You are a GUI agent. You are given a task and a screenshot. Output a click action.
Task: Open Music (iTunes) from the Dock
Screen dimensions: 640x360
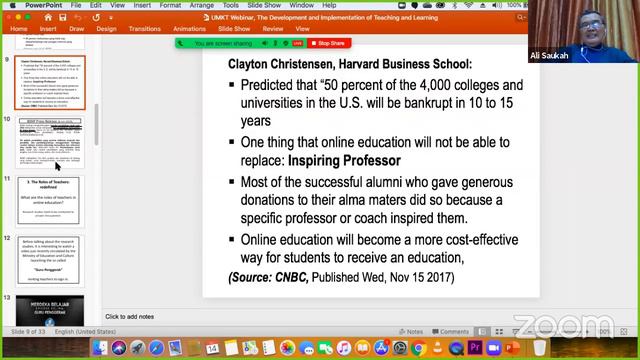click(x=344, y=348)
